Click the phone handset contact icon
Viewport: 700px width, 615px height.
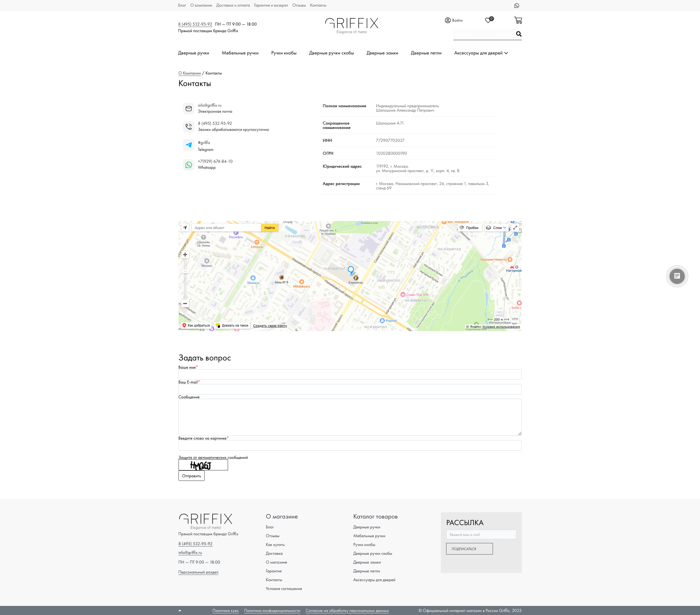pos(188,127)
